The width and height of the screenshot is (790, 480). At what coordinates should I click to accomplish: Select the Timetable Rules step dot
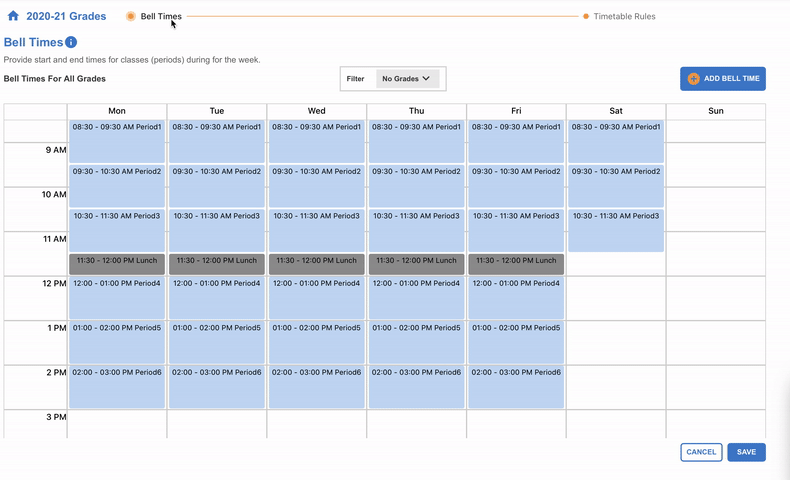pyautogui.click(x=586, y=16)
